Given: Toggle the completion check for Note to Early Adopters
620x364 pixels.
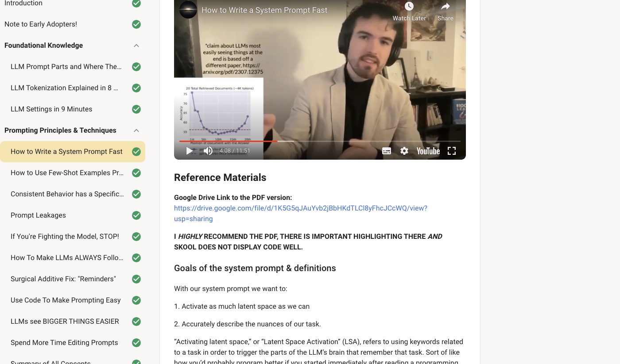Looking at the screenshot, I should click(136, 24).
